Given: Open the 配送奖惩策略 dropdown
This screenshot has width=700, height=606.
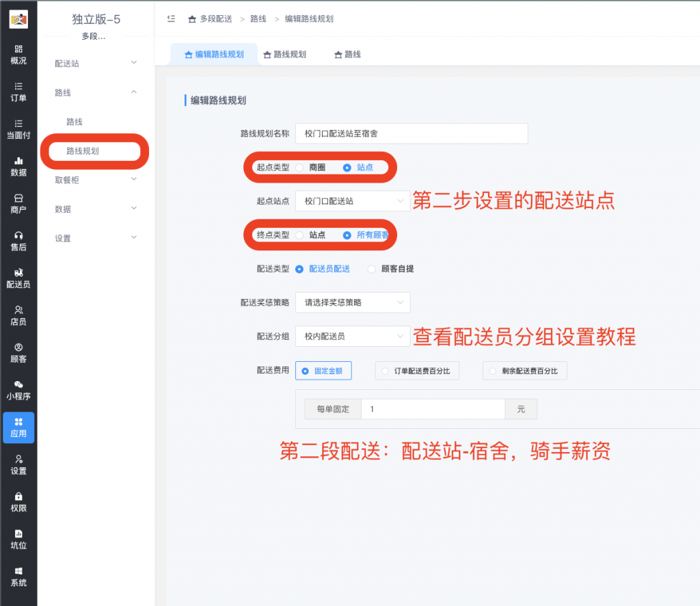Looking at the screenshot, I should coord(353,302).
